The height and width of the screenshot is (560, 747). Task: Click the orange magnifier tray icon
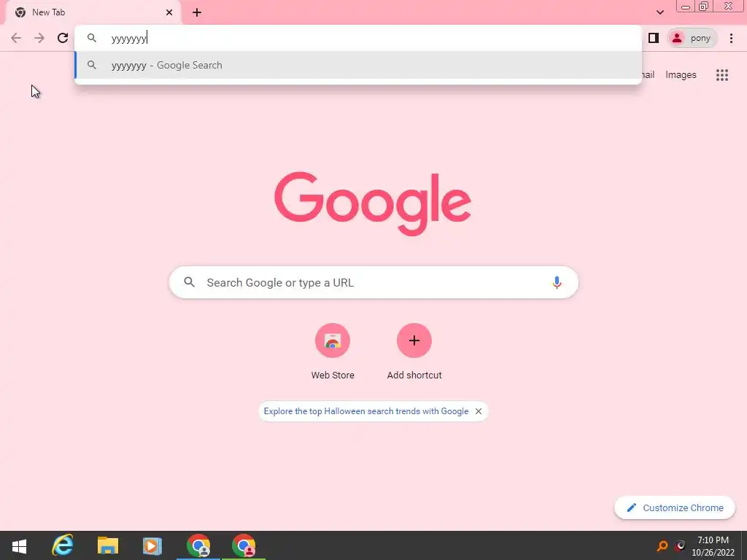662,545
